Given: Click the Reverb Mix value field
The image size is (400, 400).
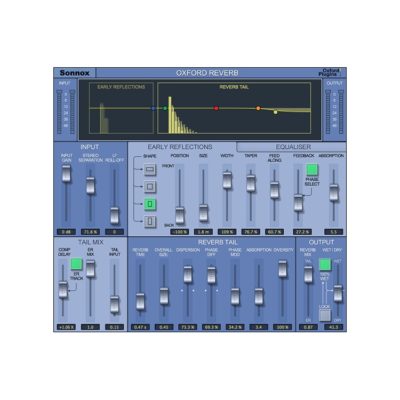Looking at the screenshot, I should (x=308, y=327).
